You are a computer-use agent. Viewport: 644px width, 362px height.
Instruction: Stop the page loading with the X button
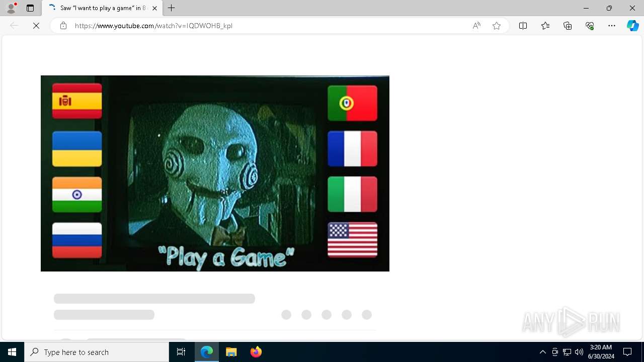[36, 26]
